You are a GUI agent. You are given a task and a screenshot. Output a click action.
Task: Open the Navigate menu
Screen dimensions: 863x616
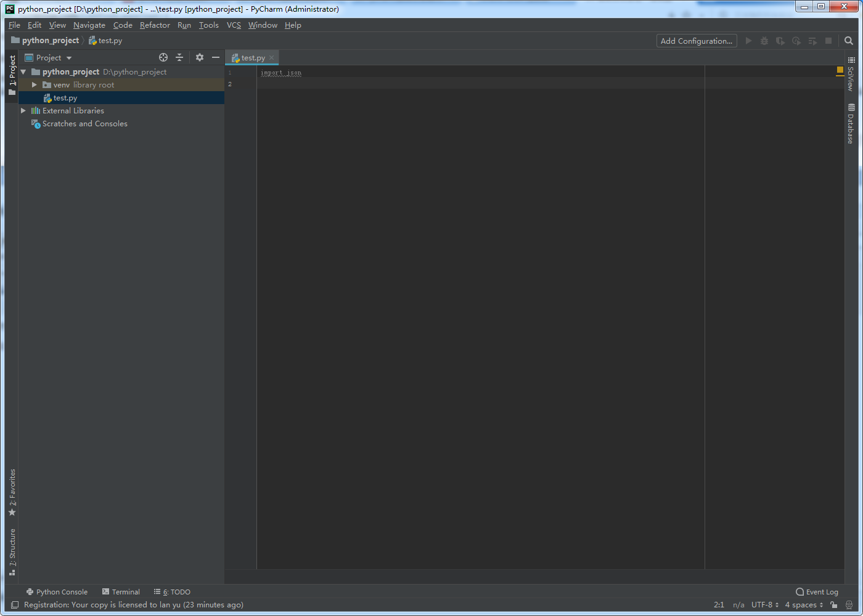[x=89, y=25]
